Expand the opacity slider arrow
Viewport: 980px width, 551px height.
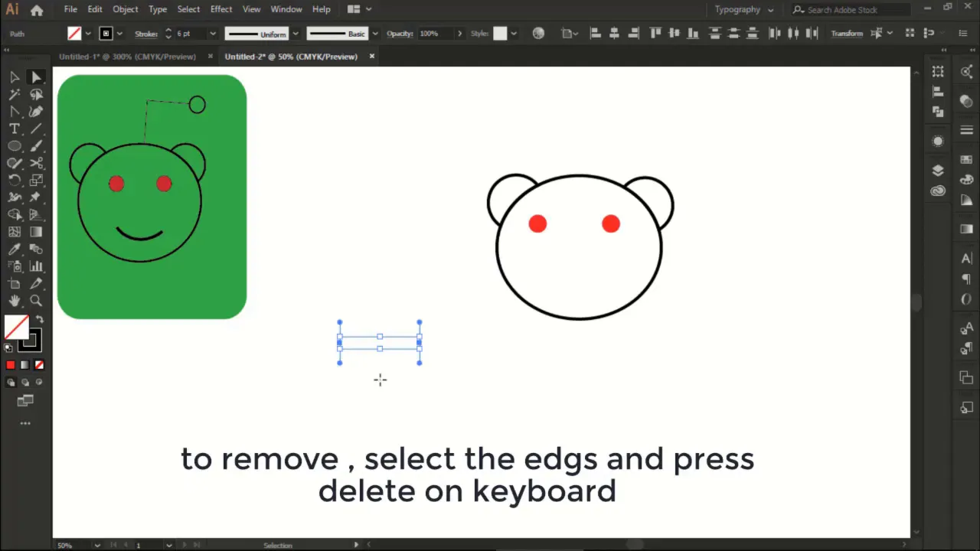point(459,34)
